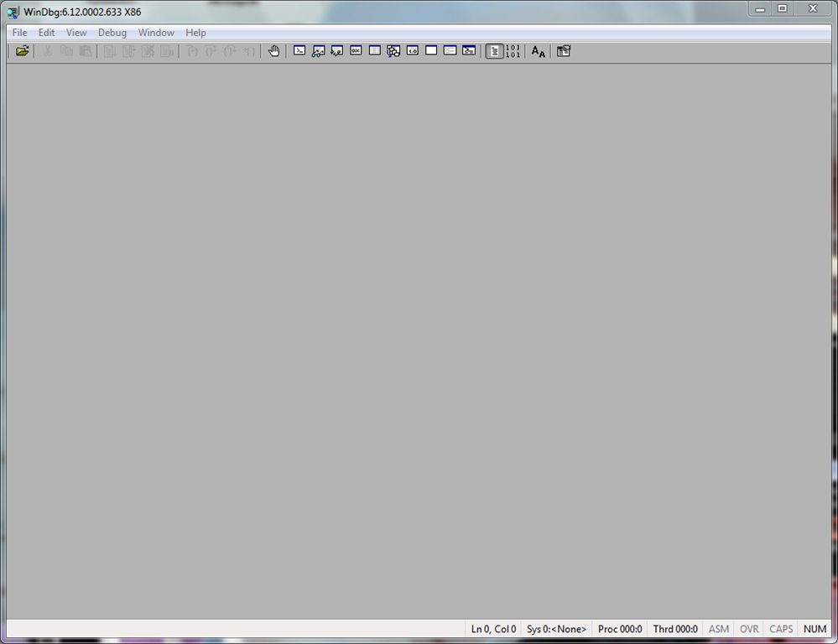The image size is (838, 644).
Task: Click the CAPS status bar indicator
Action: tap(781, 629)
